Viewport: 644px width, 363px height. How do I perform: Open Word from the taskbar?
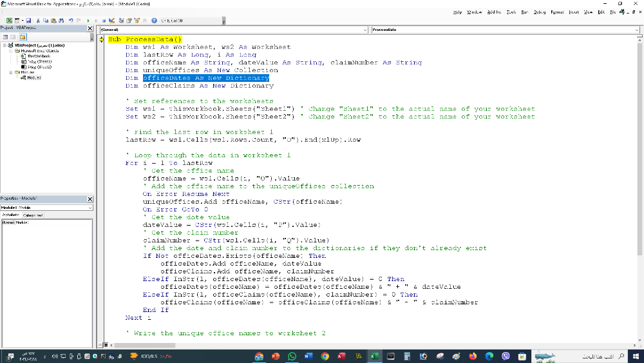click(308, 357)
